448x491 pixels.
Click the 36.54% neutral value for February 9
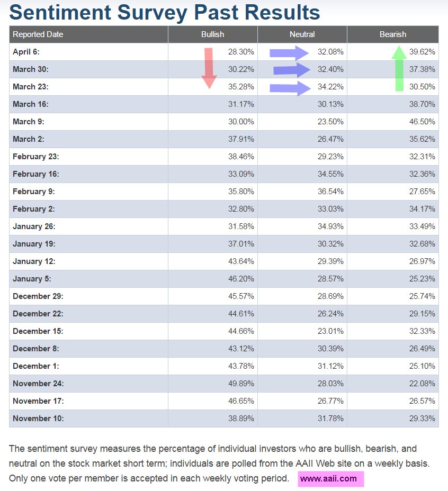330,192
